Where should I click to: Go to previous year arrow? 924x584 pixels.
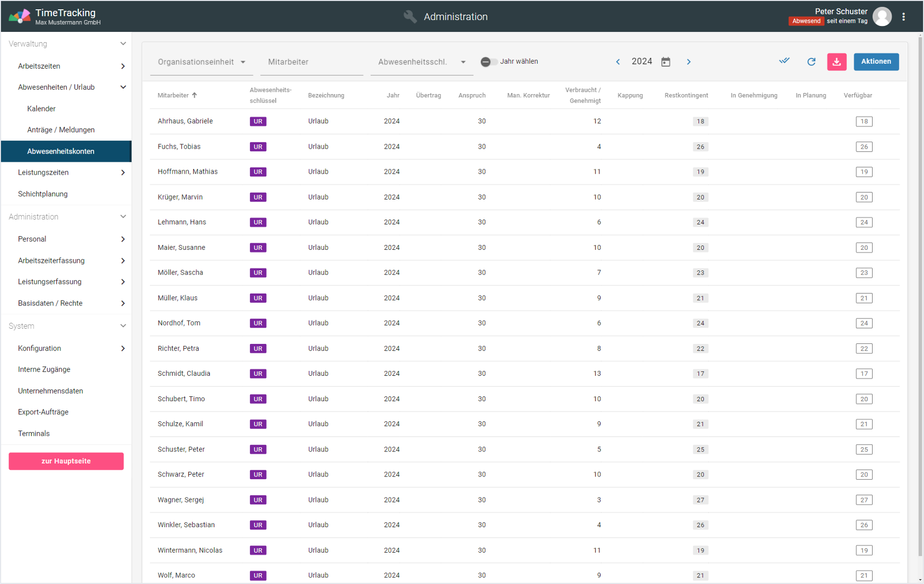pyautogui.click(x=618, y=62)
